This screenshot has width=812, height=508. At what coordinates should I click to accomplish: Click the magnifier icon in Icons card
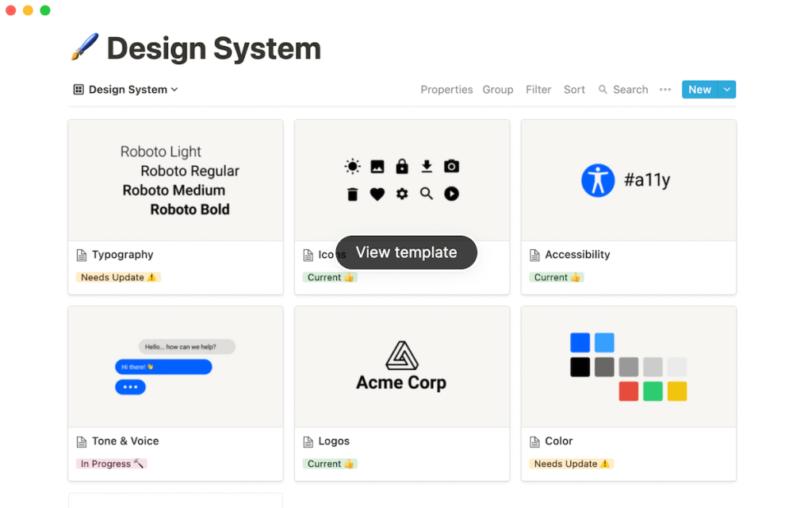pyautogui.click(x=426, y=194)
